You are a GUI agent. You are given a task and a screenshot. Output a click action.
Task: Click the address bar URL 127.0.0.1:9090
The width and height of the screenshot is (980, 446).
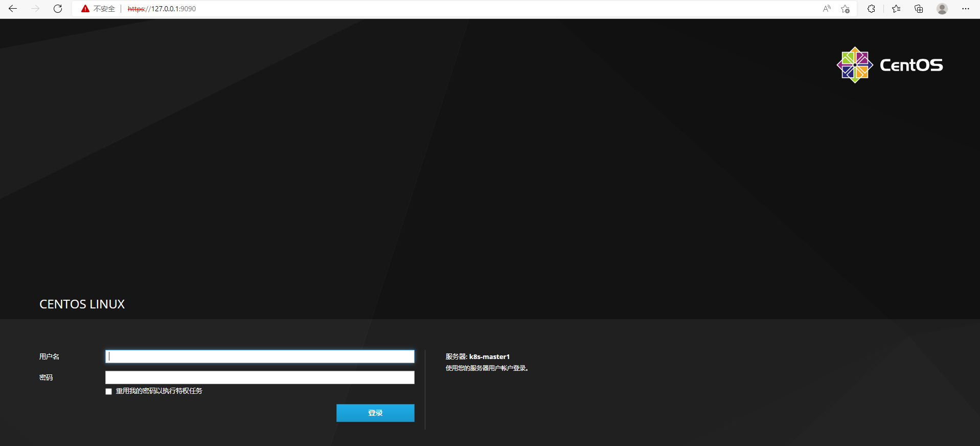tap(162, 9)
